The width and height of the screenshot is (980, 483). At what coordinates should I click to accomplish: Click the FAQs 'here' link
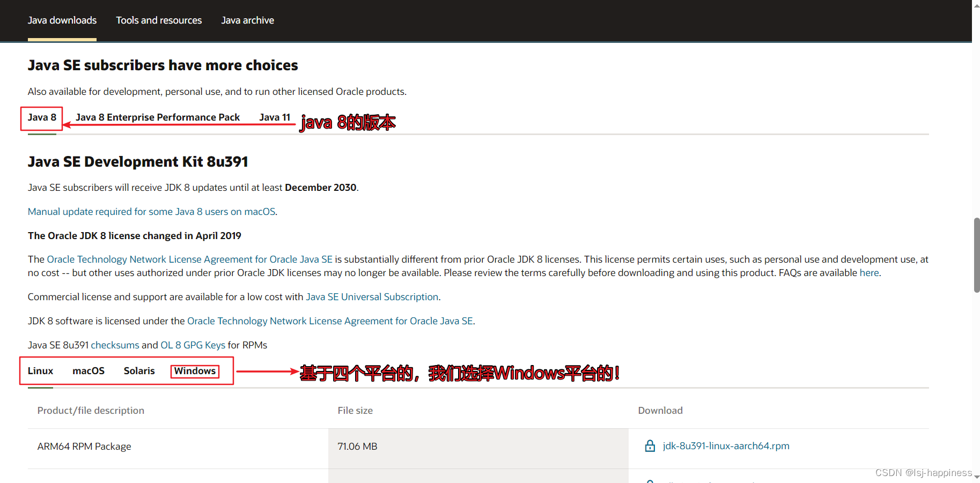869,273
